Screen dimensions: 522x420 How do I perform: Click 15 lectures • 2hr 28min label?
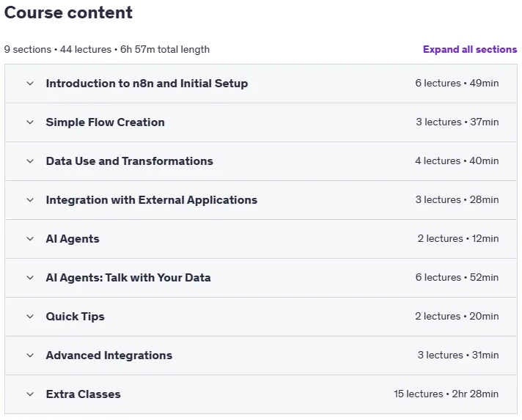click(446, 394)
